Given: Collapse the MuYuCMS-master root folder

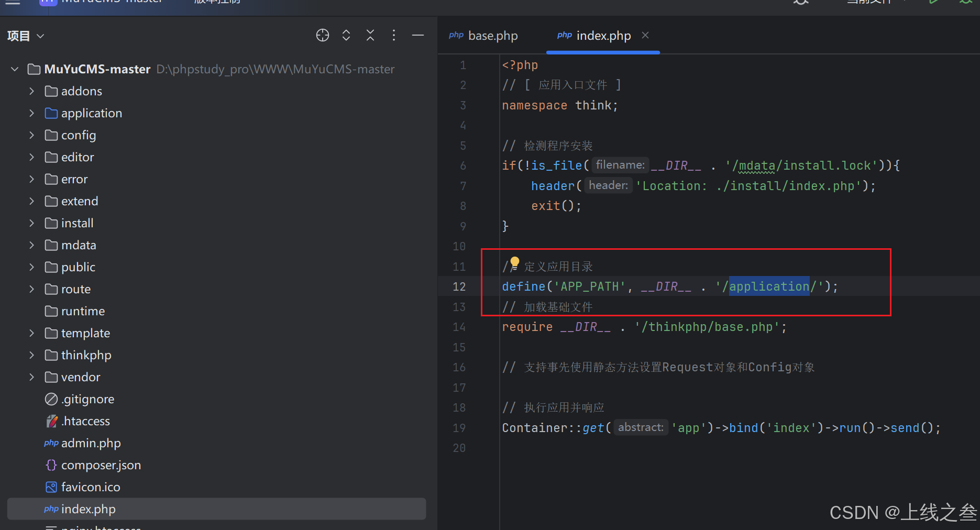Looking at the screenshot, I should coord(15,69).
